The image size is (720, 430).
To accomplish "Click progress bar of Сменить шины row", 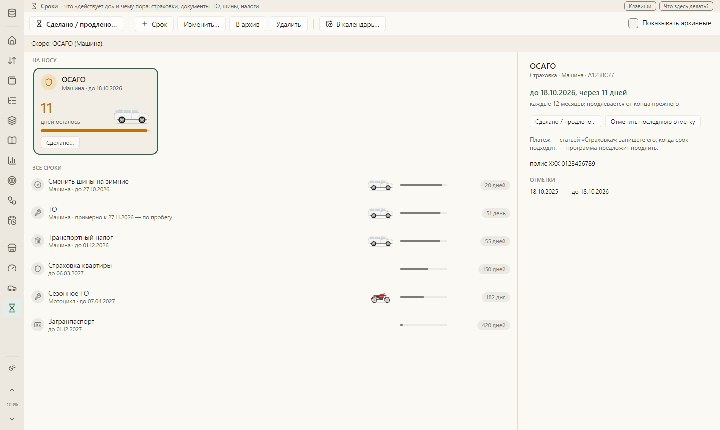I will click(x=423, y=185).
